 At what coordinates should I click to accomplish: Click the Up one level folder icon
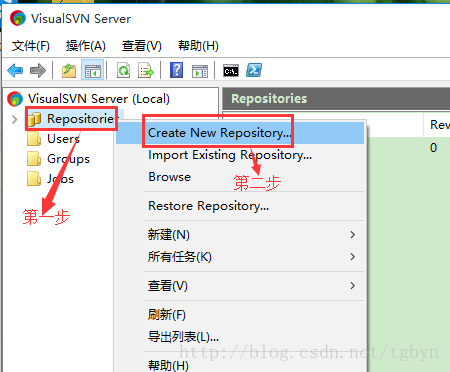[x=69, y=70]
